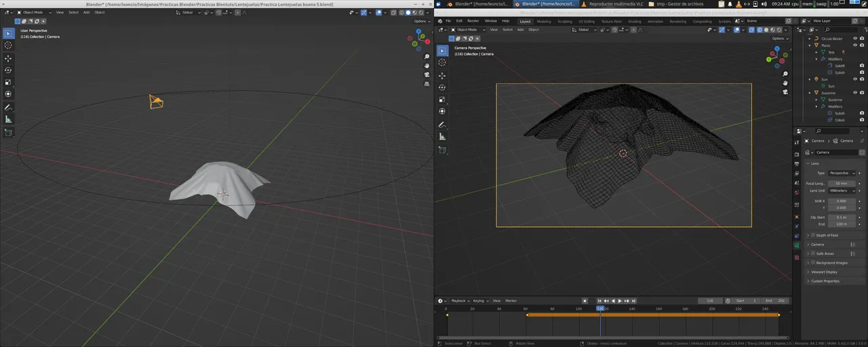This screenshot has height=347, width=868.
Task: Select the Move tool in left Blender window
Action: point(8,58)
